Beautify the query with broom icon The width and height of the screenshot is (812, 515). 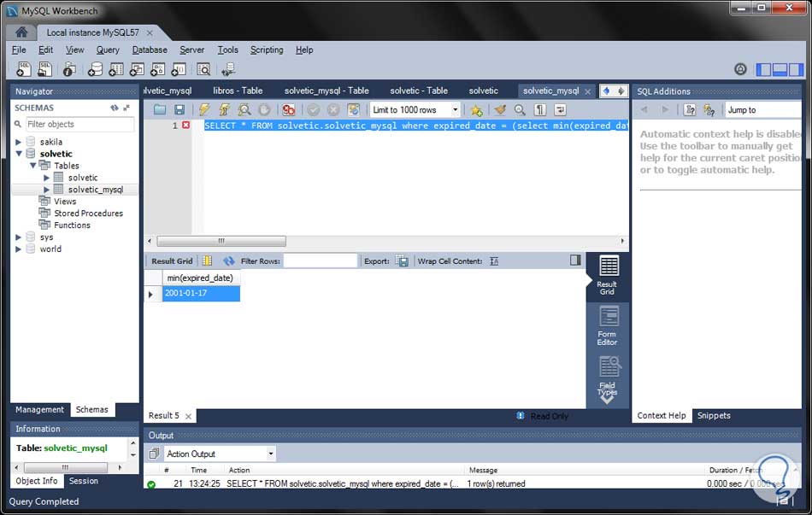tap(500, 109)
